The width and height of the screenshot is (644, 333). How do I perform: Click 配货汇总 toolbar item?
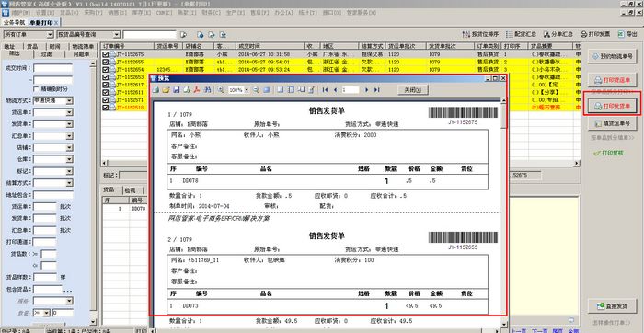[521, 34]
